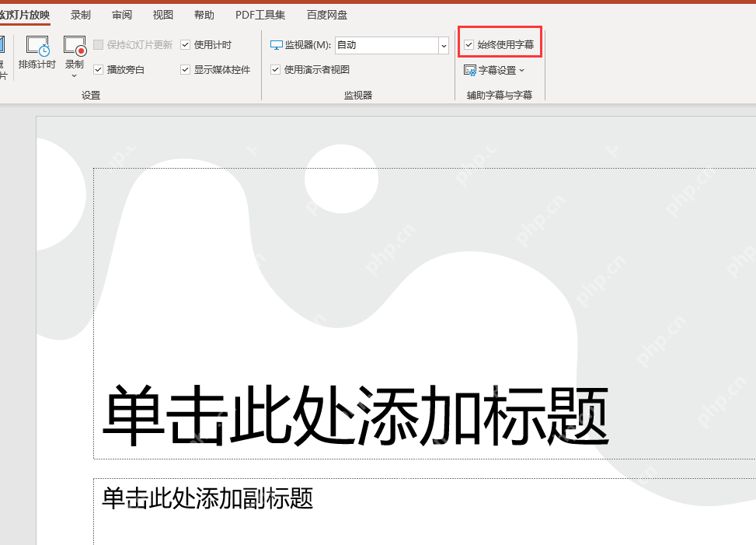Open the 录制 ribbon tab
Image resolution: width=756 pixels, height=545 pixels.
(81, 15)
